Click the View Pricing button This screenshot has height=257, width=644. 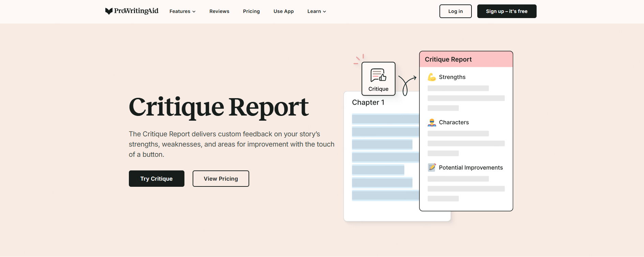click(x=221, y=179)
